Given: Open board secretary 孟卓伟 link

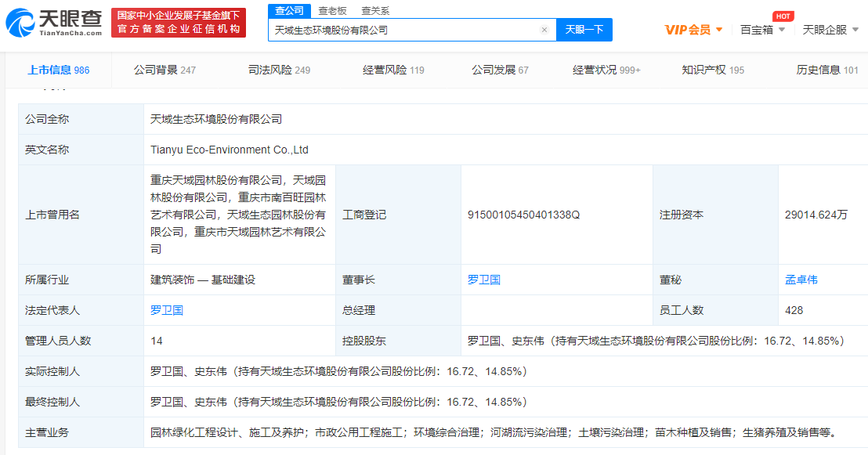Looking at the screenshot, I should click(801, 280).
